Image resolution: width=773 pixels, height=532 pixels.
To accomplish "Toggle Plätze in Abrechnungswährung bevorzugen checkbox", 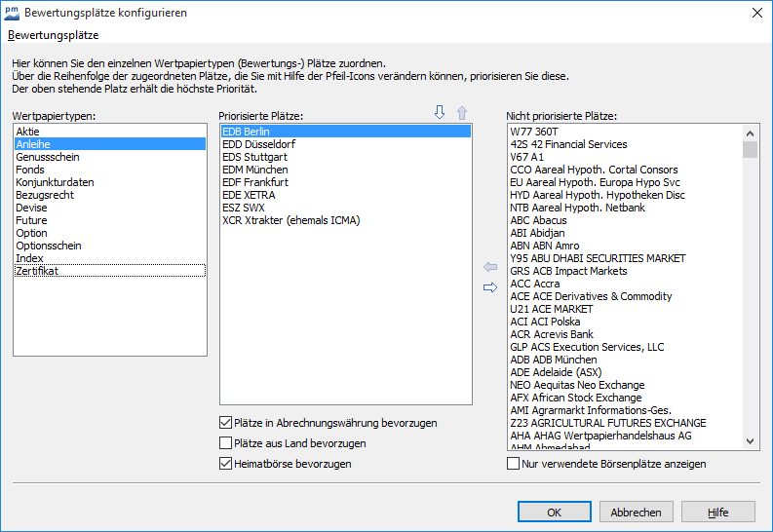I will tap(226, 424).
